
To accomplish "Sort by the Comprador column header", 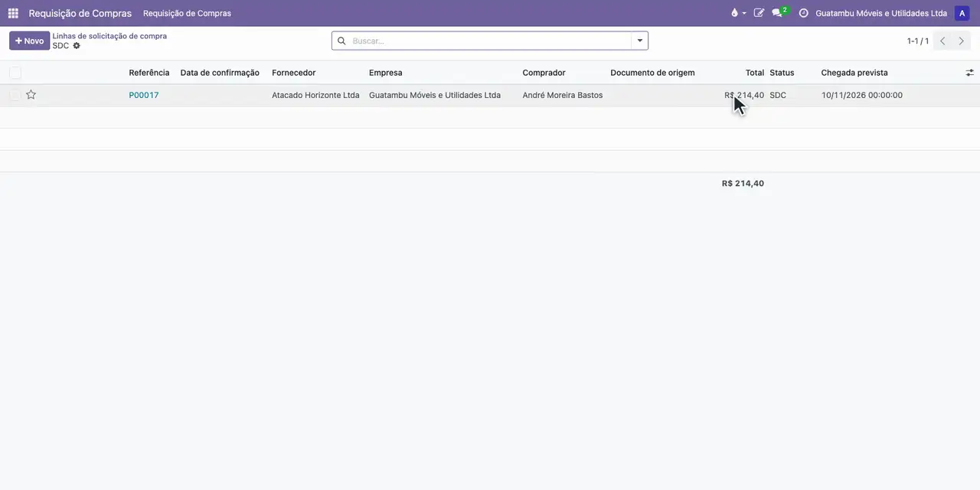I will [x=544, y=73].
